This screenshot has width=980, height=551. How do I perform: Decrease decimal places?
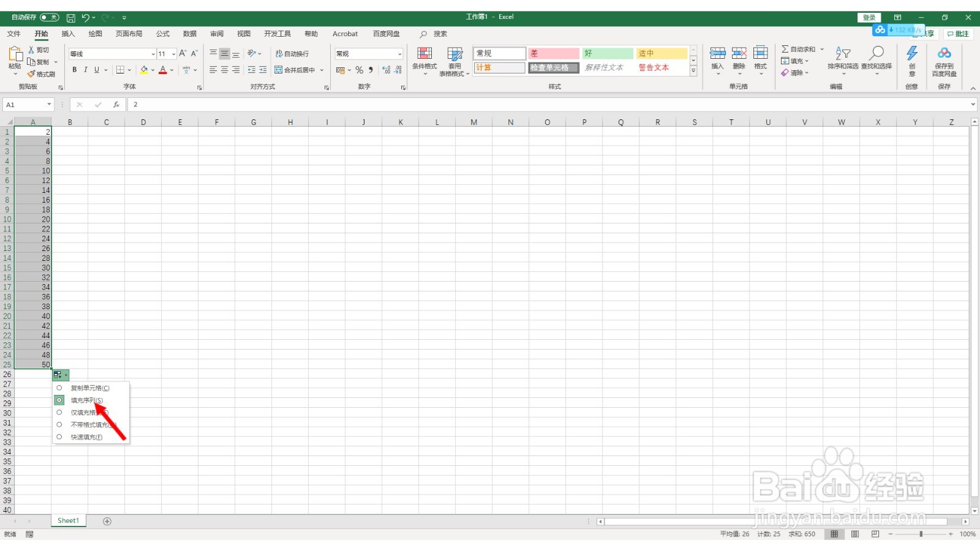click(398, 70)
